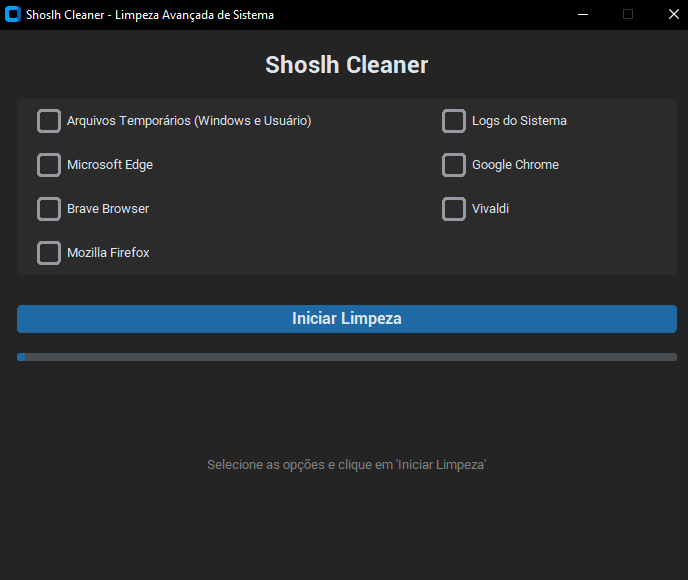Click the Shoslh Cleaner app icon in title bar
The image size is (688, 580).
(x=13, y=14)
